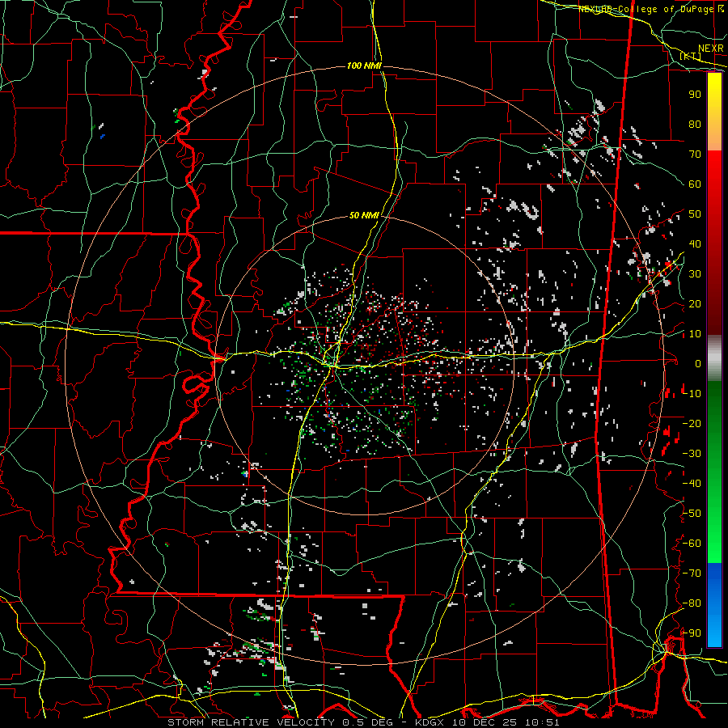728x728 pixels.
Task: Click the "-70" value on the velocity scale
Action: click(x=692, y=574)
